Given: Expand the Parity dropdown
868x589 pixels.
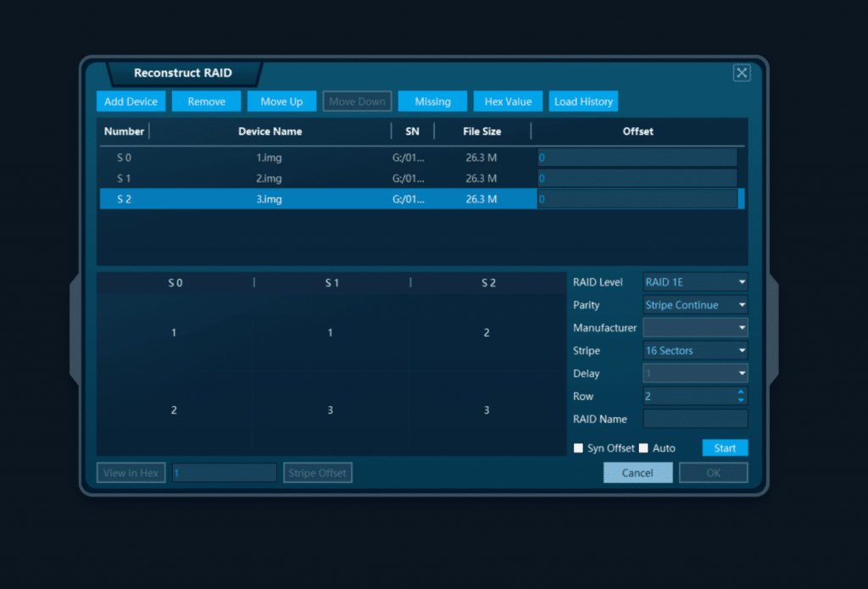Looking at the screenshot, I should (695, 305).
